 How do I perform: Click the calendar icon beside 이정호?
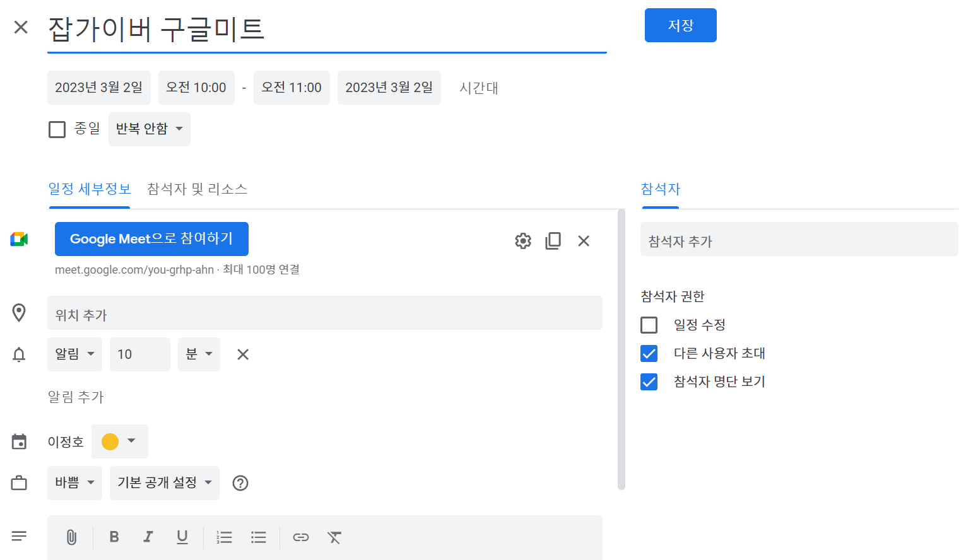[x=19, y=441]
